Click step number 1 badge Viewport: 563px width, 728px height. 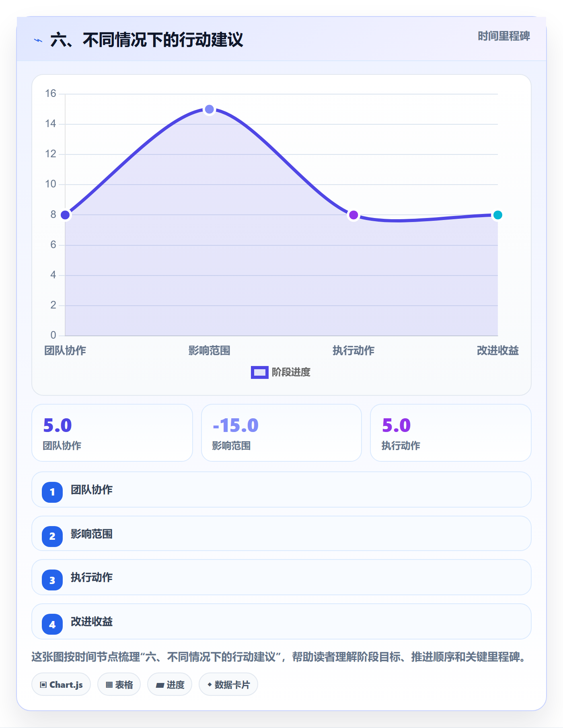[x=52, y=492]
